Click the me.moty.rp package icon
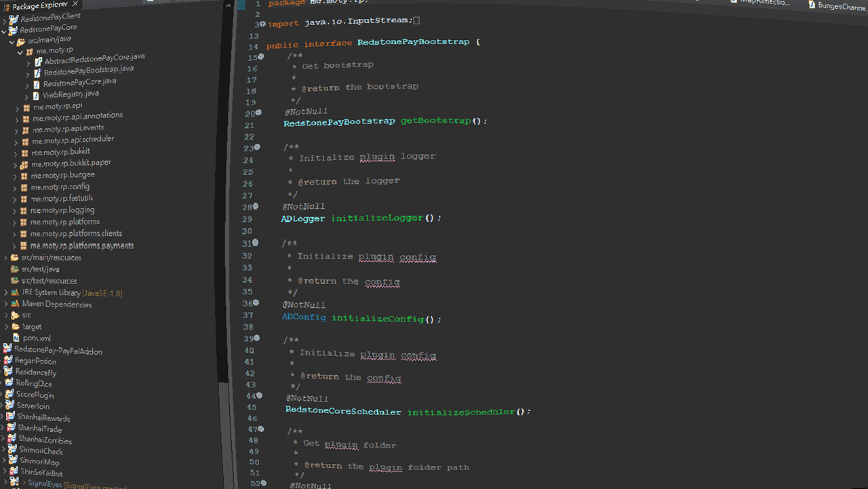Screen dimensions: 868x489 (29, 52)
